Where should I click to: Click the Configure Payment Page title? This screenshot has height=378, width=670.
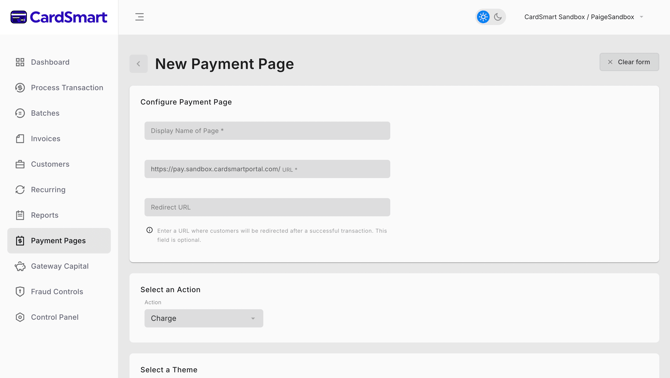coord(186,102)
